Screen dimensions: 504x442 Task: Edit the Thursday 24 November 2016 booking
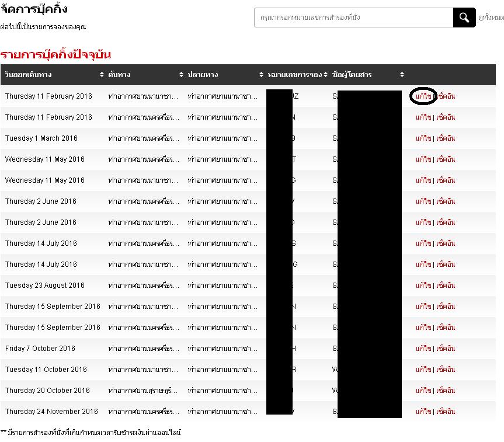click(x=423, y=411)
